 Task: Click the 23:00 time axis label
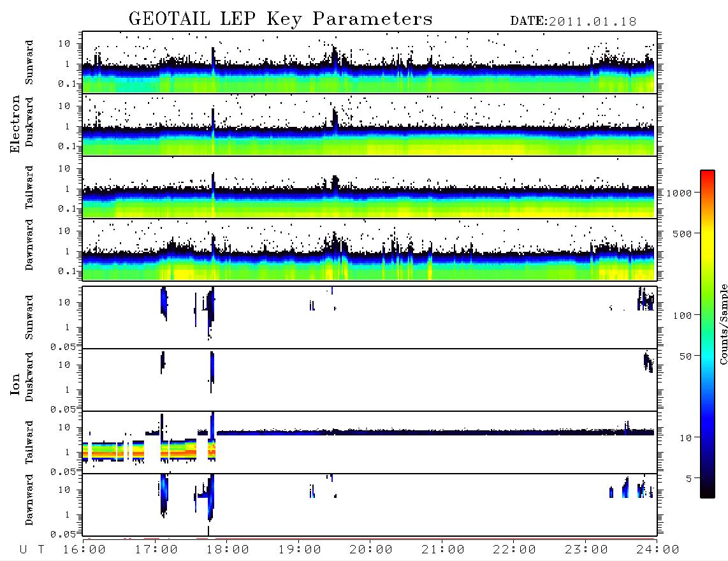click(x=586, y=550)
